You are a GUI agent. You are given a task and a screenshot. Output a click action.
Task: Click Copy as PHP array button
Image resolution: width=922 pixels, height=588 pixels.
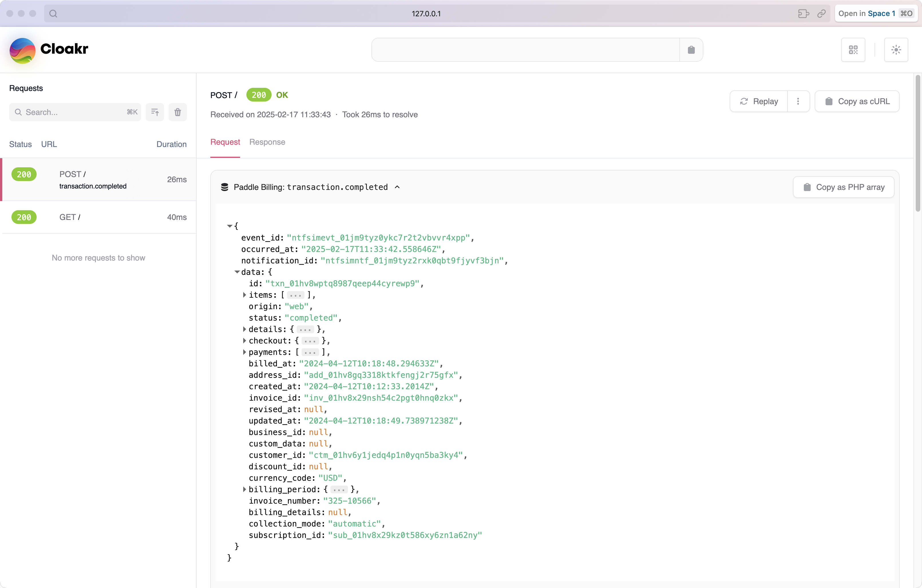844,187
